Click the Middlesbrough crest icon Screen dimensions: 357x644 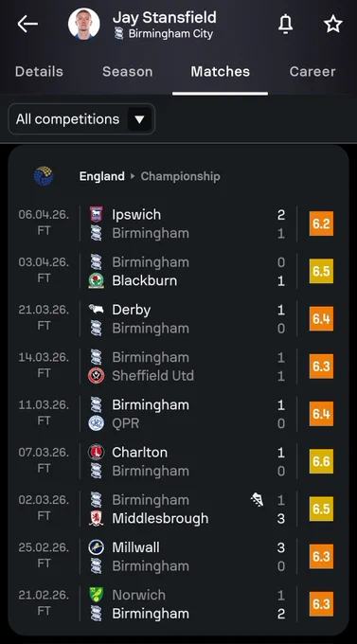coord(97,518)
